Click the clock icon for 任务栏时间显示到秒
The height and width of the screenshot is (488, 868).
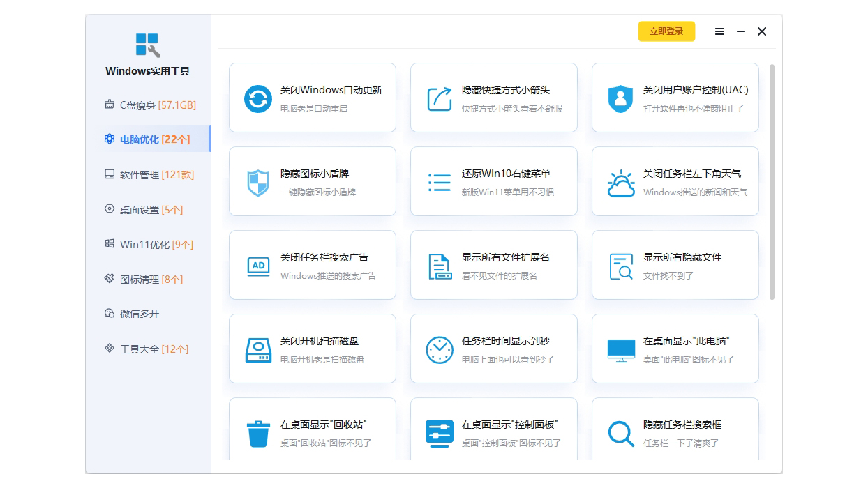(x=439, y=349)
